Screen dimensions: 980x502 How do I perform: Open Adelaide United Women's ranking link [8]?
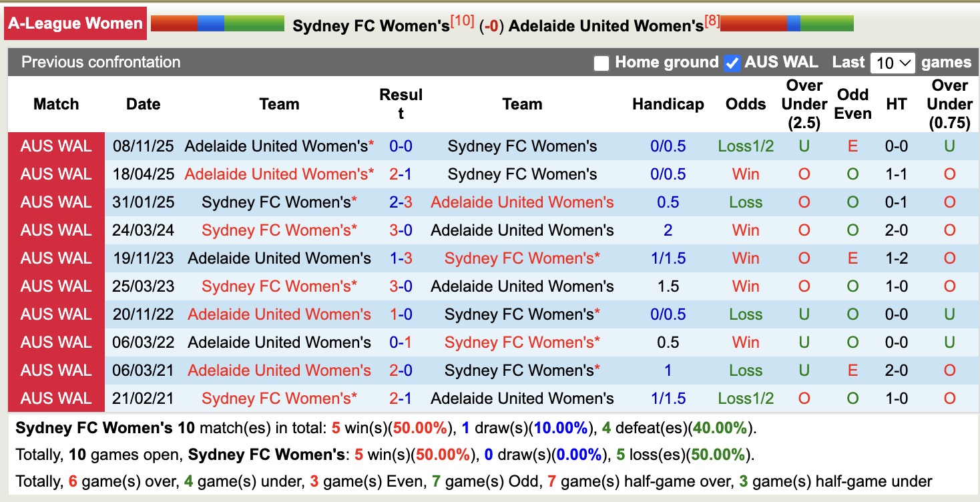pyautogui.click(x=712, y=19)
